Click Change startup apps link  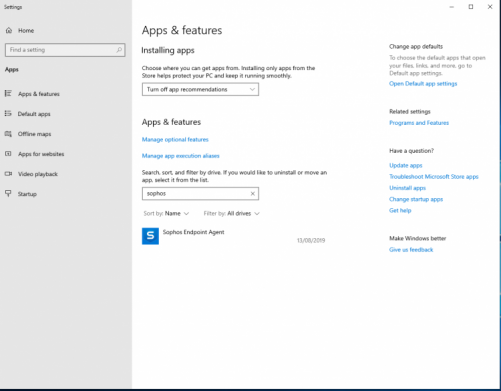pyautogui.click(x=416, y=199)
